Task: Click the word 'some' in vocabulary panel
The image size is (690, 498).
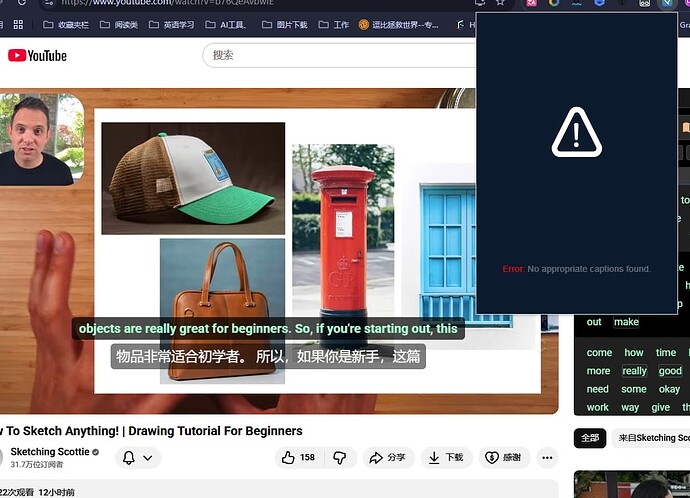Action: pyautogui.click(x=634, y=389)
